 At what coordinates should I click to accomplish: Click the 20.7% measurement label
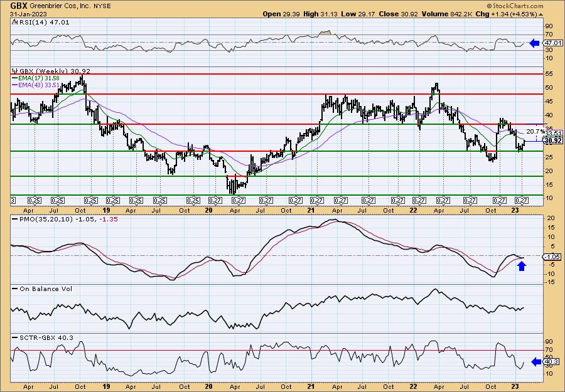click(535, 132)
